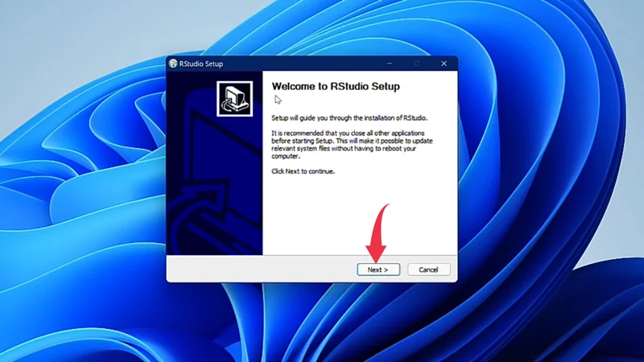The image size is (644, 362).
Task: Close the RStudio Setup dialog
Action: pyautogui.click(x=444, y=64)
